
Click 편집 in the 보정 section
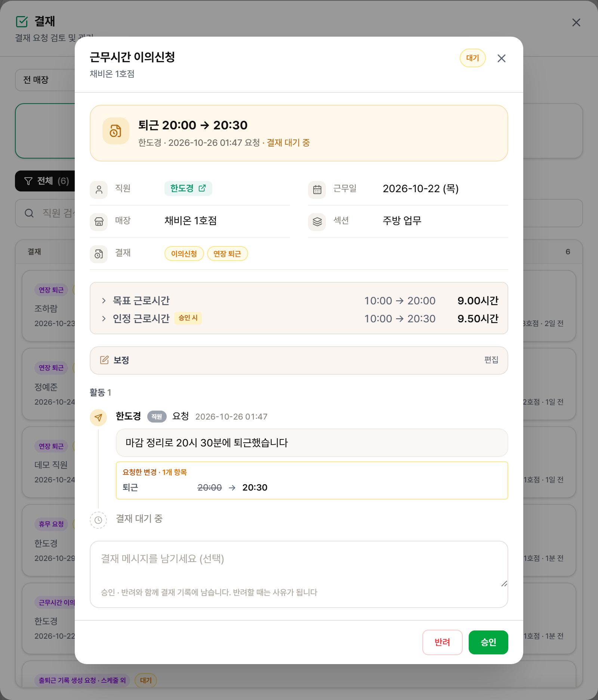point(491,360)
